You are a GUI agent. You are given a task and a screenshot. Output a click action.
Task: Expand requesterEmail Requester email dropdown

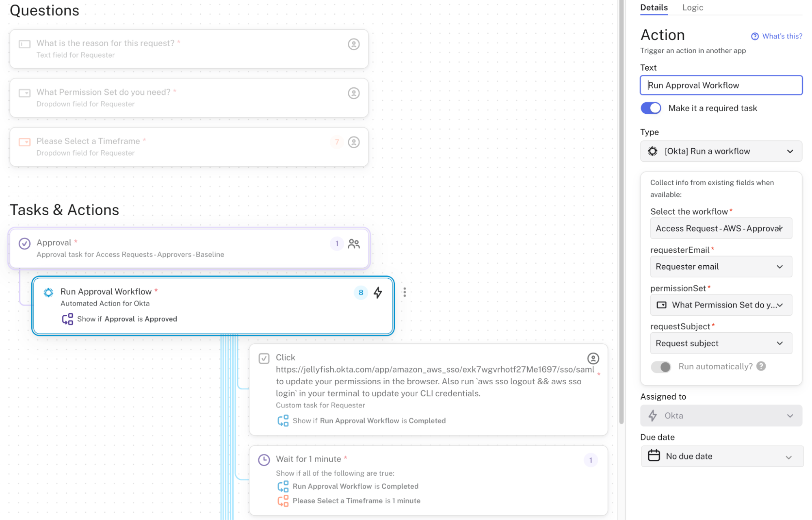[721, 267]
